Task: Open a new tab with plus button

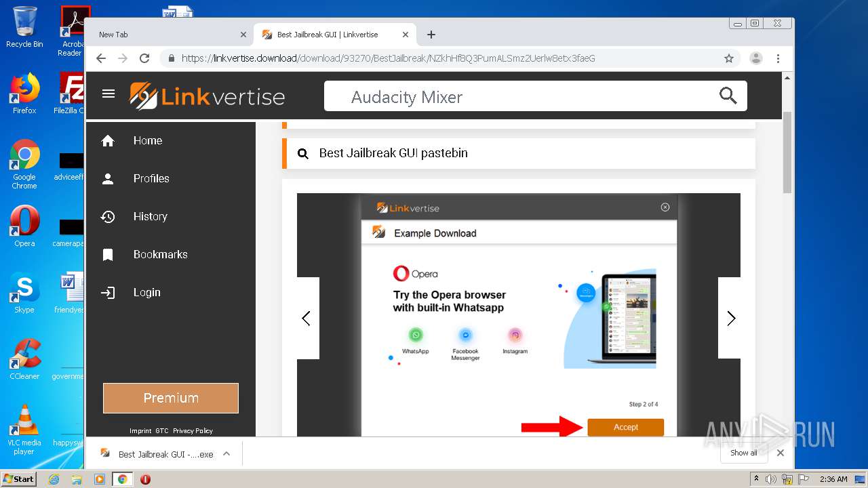Action: 431,35
